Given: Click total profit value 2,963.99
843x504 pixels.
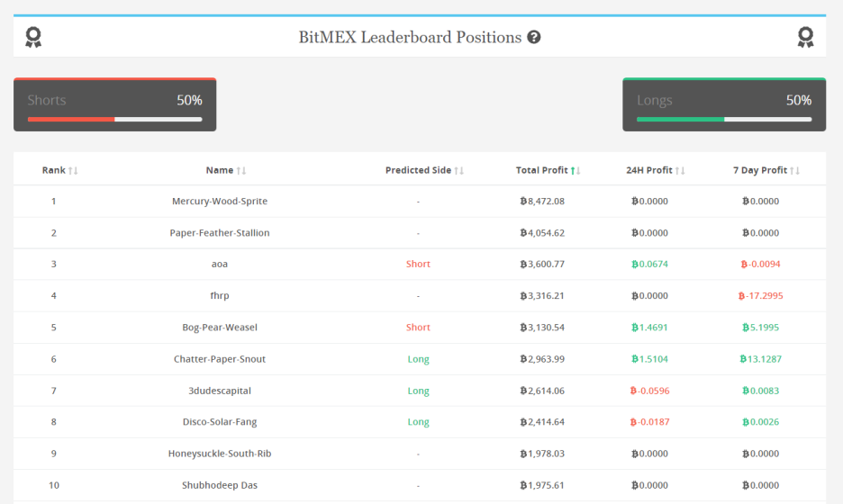Looking at the screenshot, I should (x=542, y=359).
